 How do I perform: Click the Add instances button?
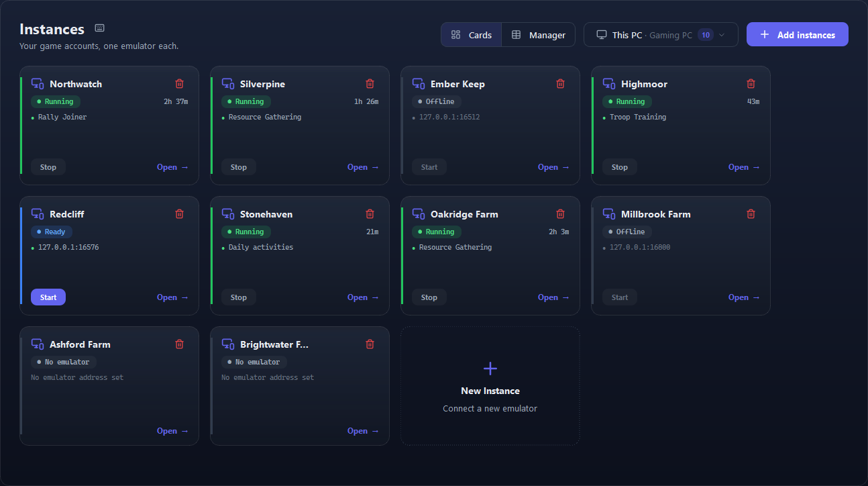point(798,35)
